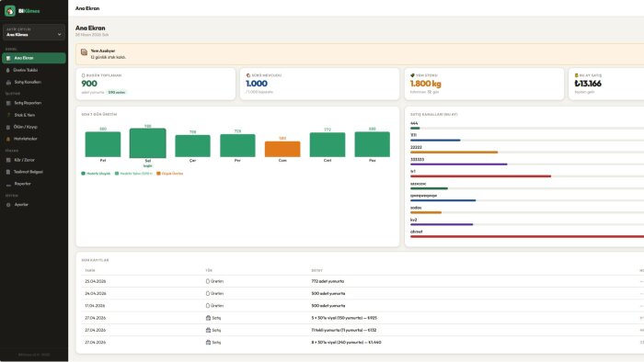Image resolution: width=644 pixels, height=362 pixels.
Task: Click the Bugün Toplanan 900 stat card
Action: 155,84
